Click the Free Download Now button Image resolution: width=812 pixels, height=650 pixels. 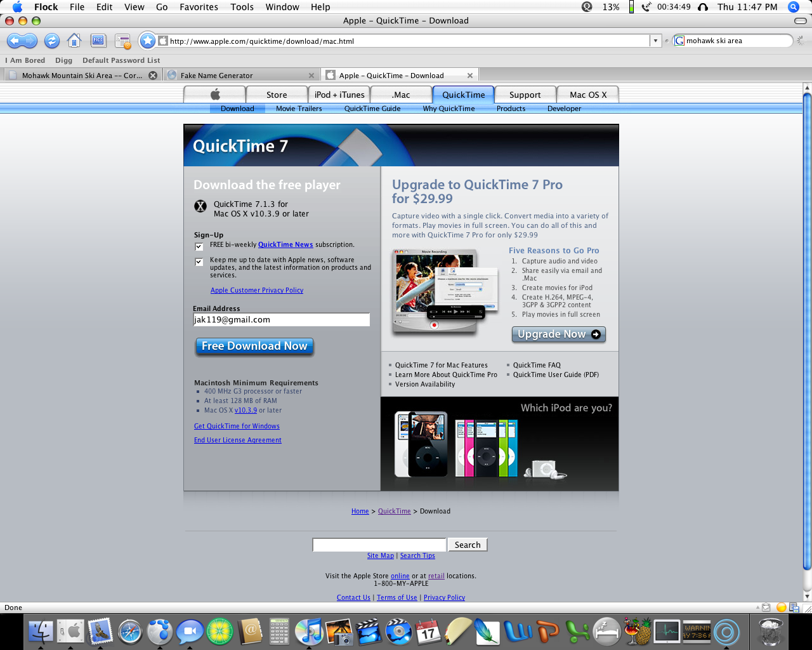pos(254,346)
